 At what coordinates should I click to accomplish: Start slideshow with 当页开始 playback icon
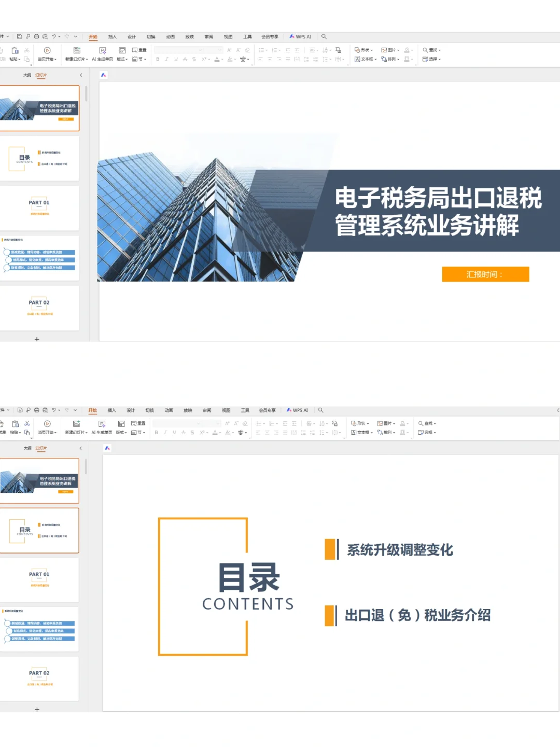[48, 50]
